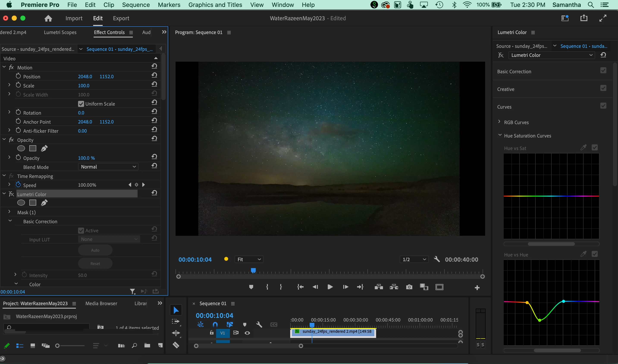
Task: Click the green control point on Hue vs Hue curve
Action: 540,320
